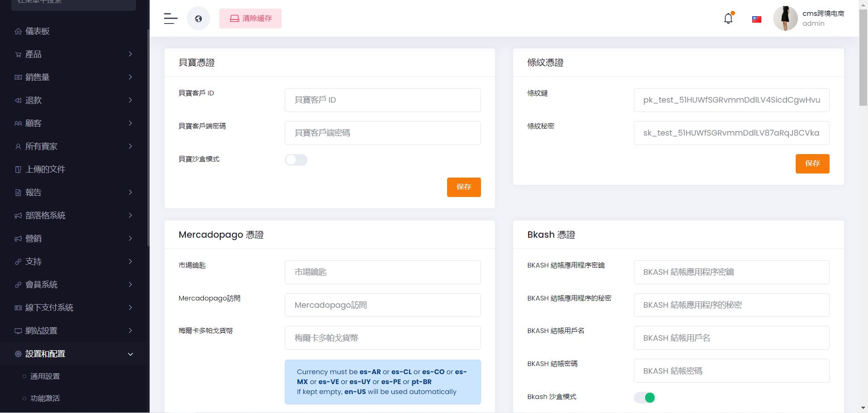Click the 產品 shopping cart icon

point(18,55)
